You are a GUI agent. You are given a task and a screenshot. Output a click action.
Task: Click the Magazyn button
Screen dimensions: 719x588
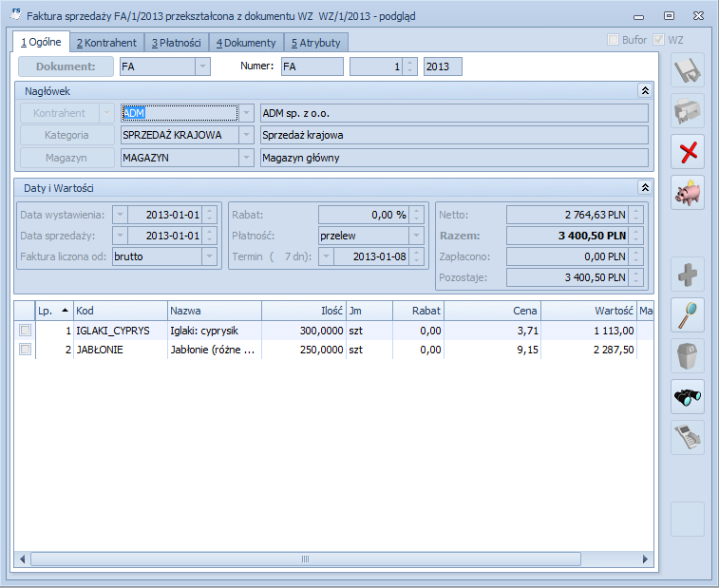point(66,158)
